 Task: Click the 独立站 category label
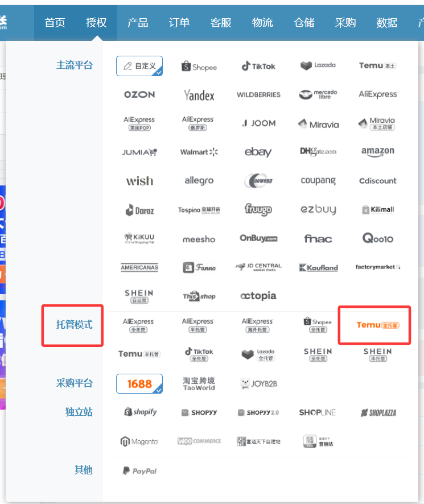point(79,412)
